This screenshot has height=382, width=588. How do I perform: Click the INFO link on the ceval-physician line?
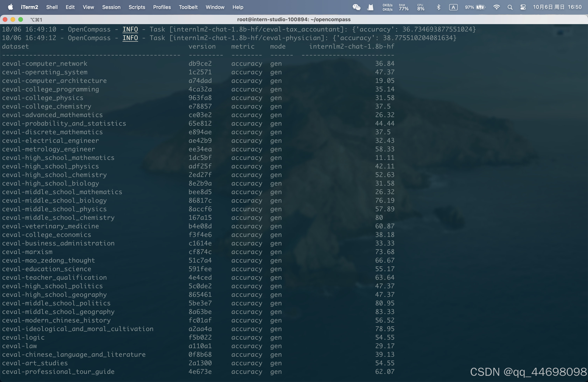(130, 38)
